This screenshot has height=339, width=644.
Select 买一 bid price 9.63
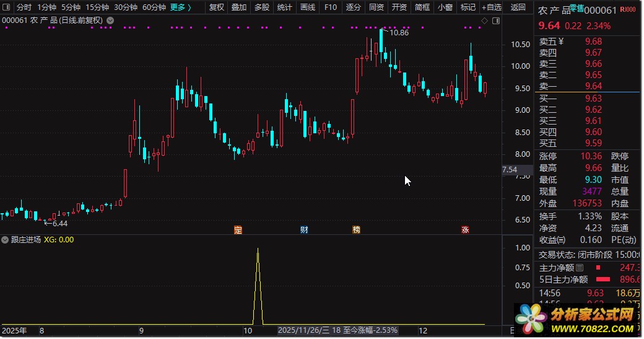click(x=593, y=98)
